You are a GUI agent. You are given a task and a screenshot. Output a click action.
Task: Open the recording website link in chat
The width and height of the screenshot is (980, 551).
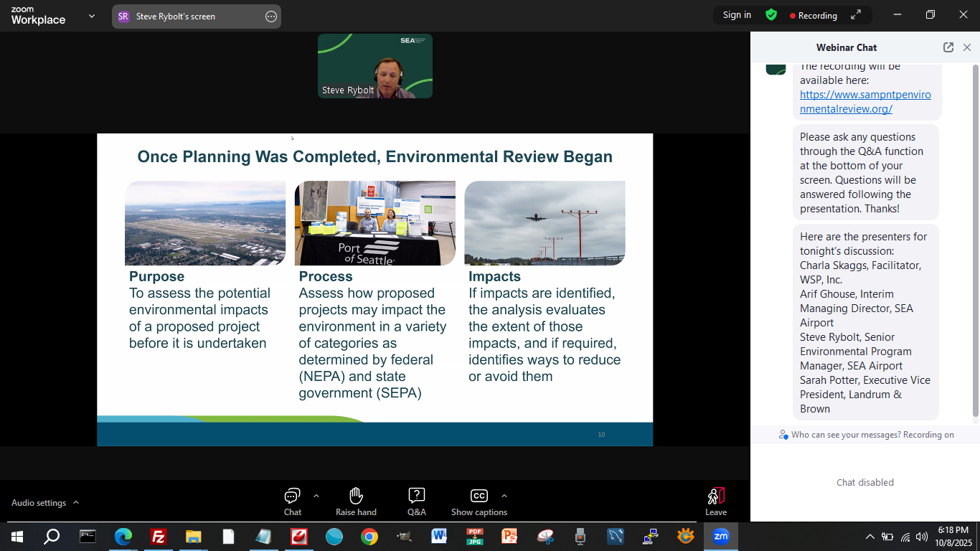(x=864, y=102)
